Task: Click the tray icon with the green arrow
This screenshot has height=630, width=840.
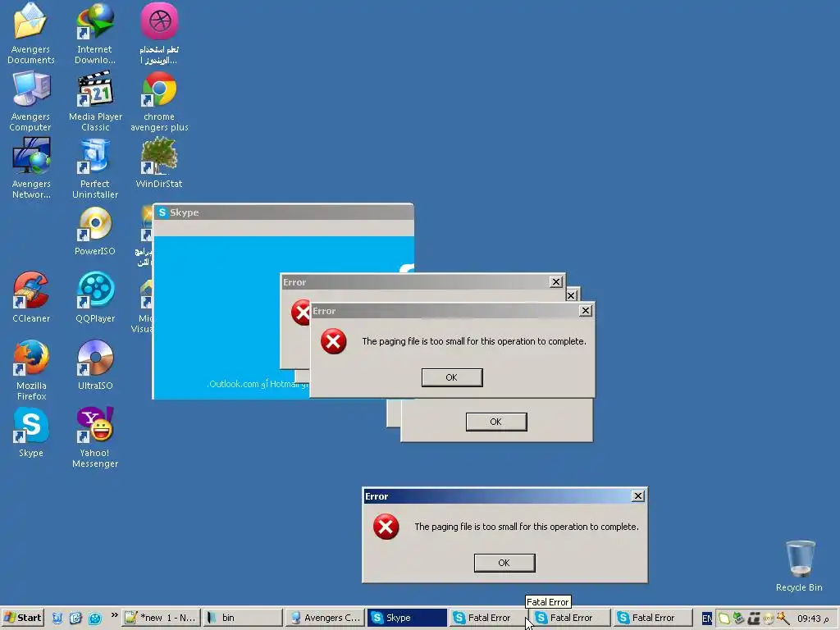Action: point(739,619)
